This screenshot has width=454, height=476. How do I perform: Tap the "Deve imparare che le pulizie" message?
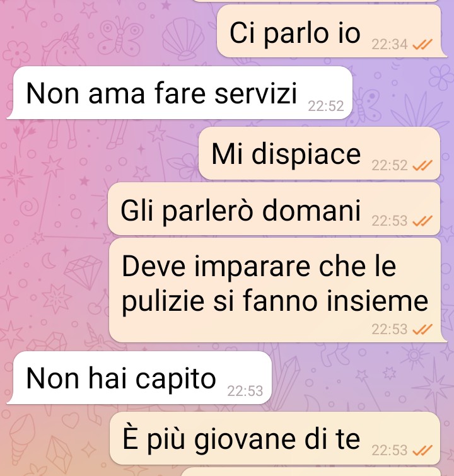[277, 290]
